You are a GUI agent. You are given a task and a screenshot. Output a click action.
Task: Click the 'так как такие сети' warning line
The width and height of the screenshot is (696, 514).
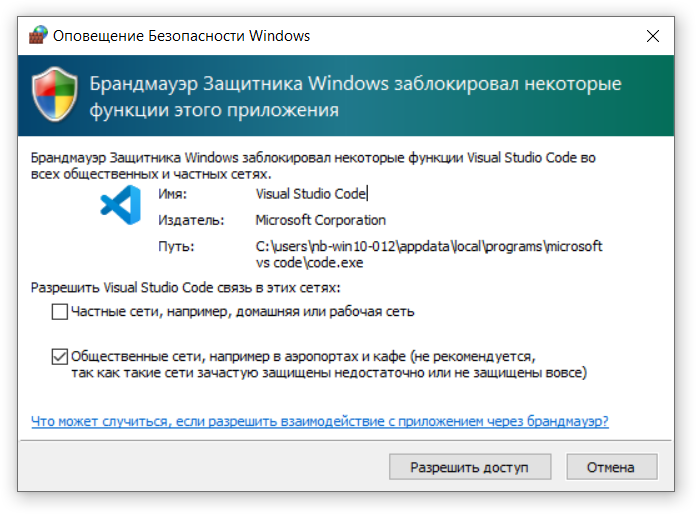328,373
